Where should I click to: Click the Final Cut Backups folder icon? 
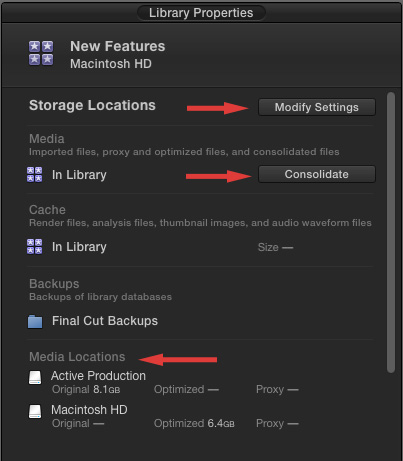35,321
